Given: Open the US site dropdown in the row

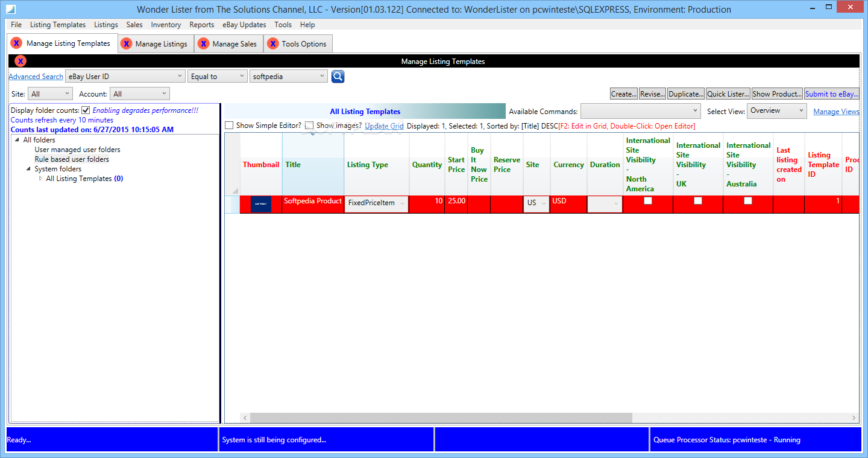Looking at the screenshot, I should (536, 204).
